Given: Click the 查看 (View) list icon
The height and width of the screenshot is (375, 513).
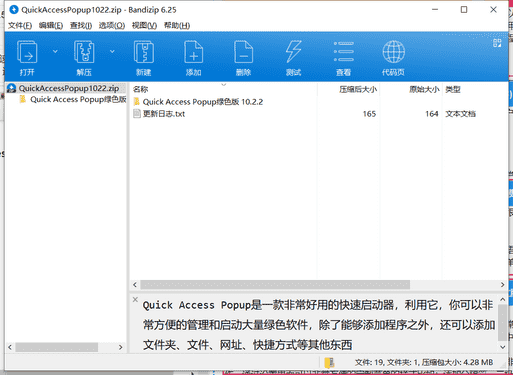Looking at the screenshot, I should click(344, 52).
